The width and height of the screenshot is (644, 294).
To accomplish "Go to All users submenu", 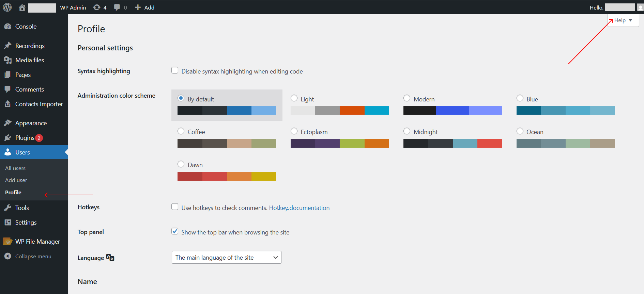I will (15, 168).
